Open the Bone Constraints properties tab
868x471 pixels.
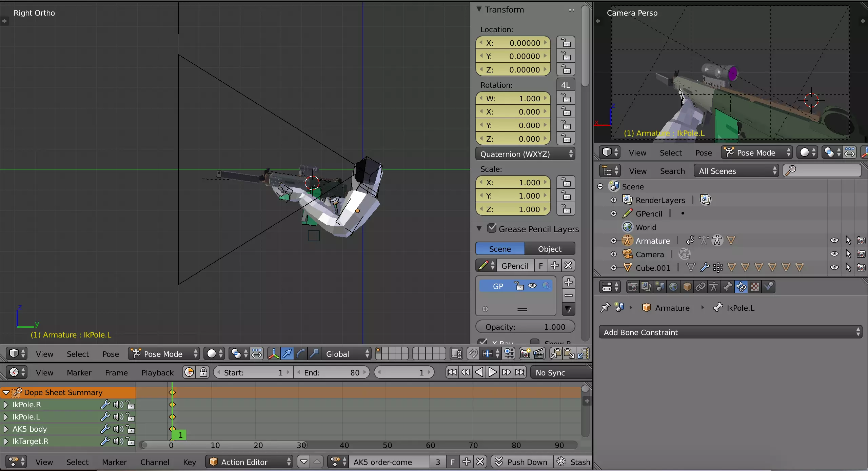click(741, 287)
